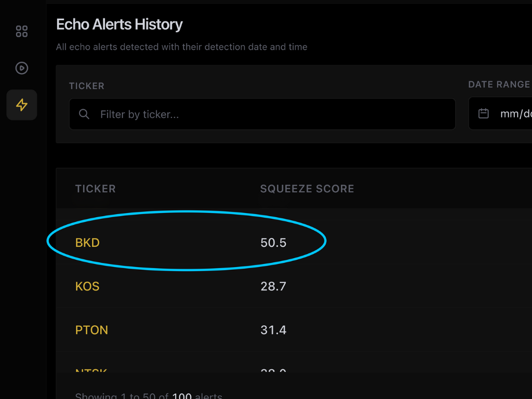Click the TICKER filter label
532x399 pixels.
point(87,86)
